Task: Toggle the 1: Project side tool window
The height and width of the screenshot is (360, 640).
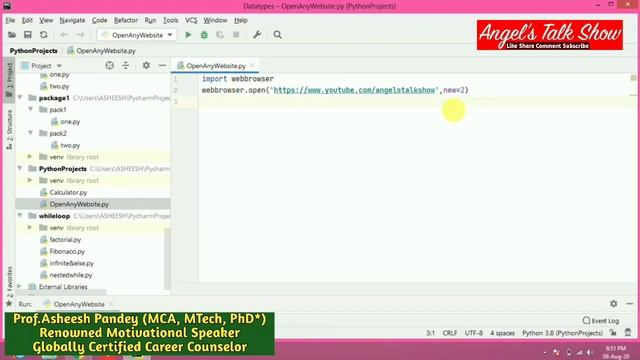Action: coord(9,80)
